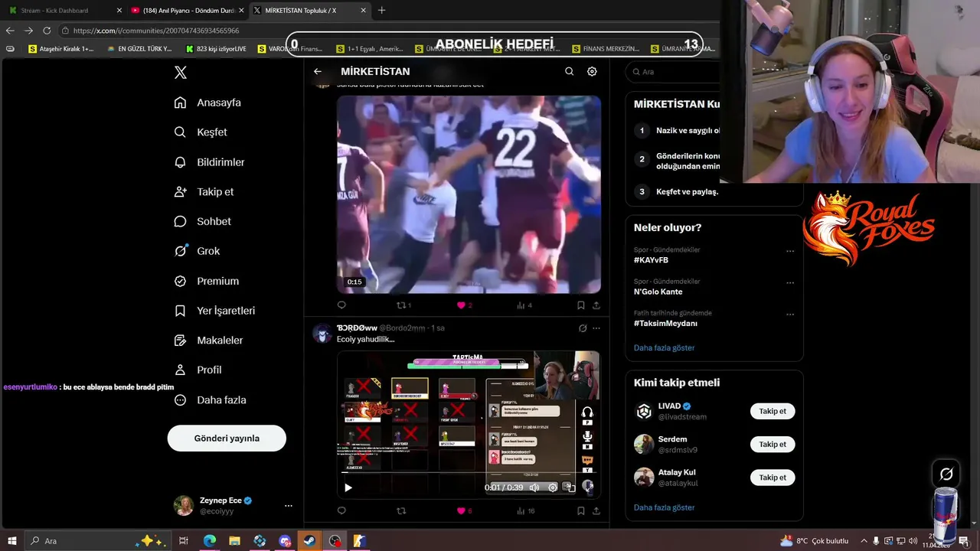Open Yer İşaretleri bookmarks
The height and width of the screenshot is (551, 980).
pos(214,311)
